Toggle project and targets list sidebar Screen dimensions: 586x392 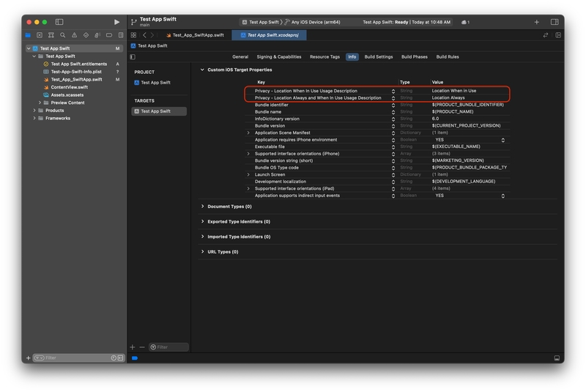(x=133, y=56)
